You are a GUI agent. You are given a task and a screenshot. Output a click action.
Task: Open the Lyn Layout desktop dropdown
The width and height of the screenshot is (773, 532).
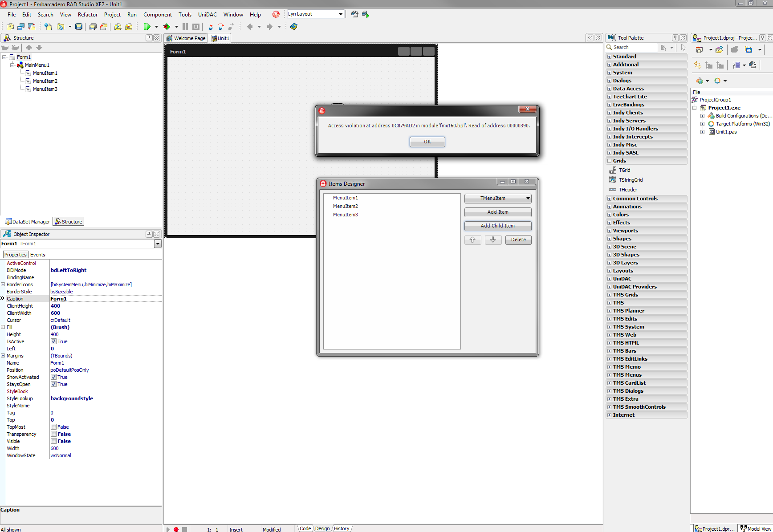click(x=341, y=14)
